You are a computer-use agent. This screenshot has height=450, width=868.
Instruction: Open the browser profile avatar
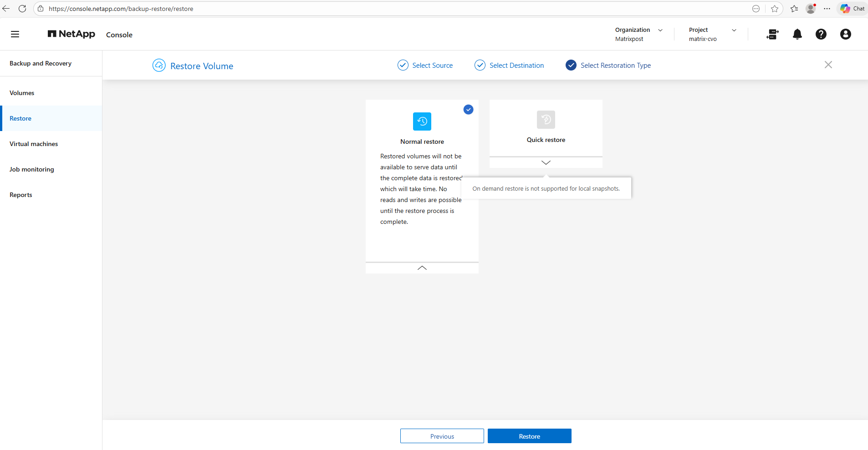click(811, 9)
